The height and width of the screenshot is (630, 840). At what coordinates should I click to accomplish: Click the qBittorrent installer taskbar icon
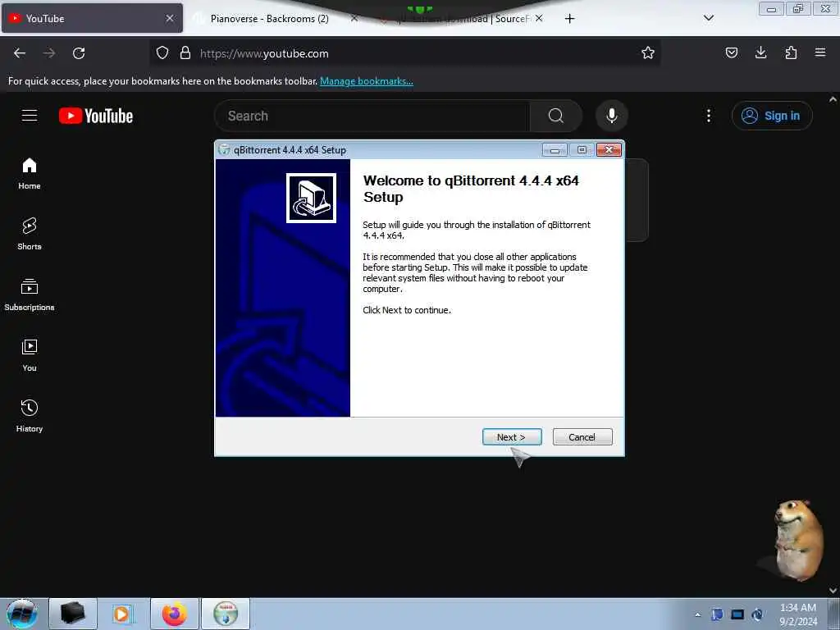[226, 614]
